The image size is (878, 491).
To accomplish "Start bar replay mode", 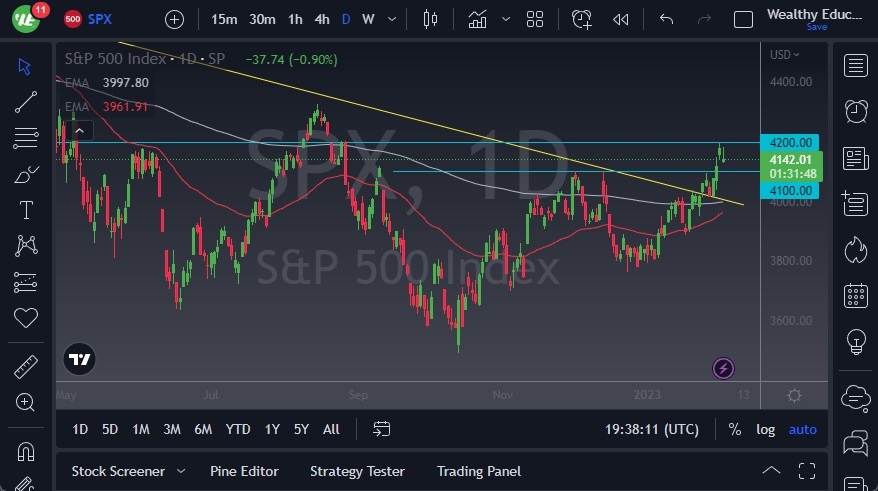I will pyautogui.click(x=620, y=20).
